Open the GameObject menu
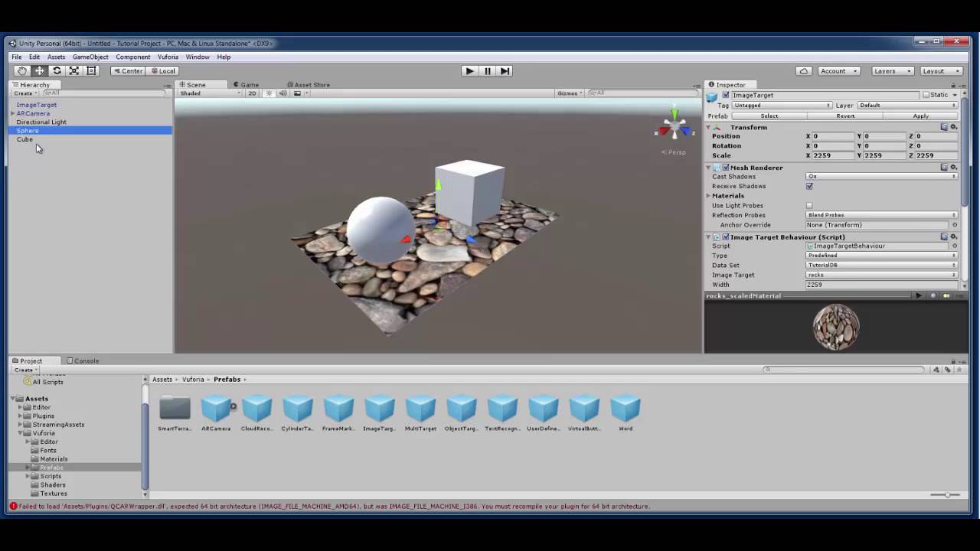The image size is (980, 551). 90,57
